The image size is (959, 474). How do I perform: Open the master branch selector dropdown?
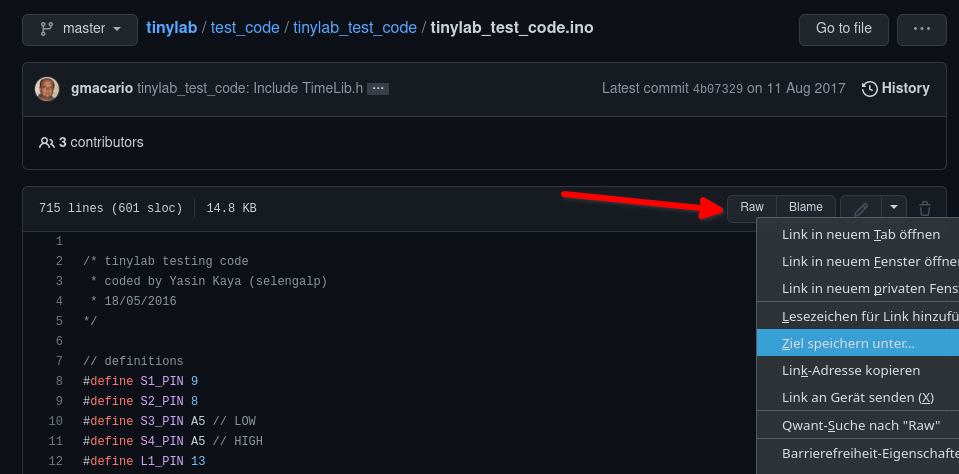coord(80,29)
